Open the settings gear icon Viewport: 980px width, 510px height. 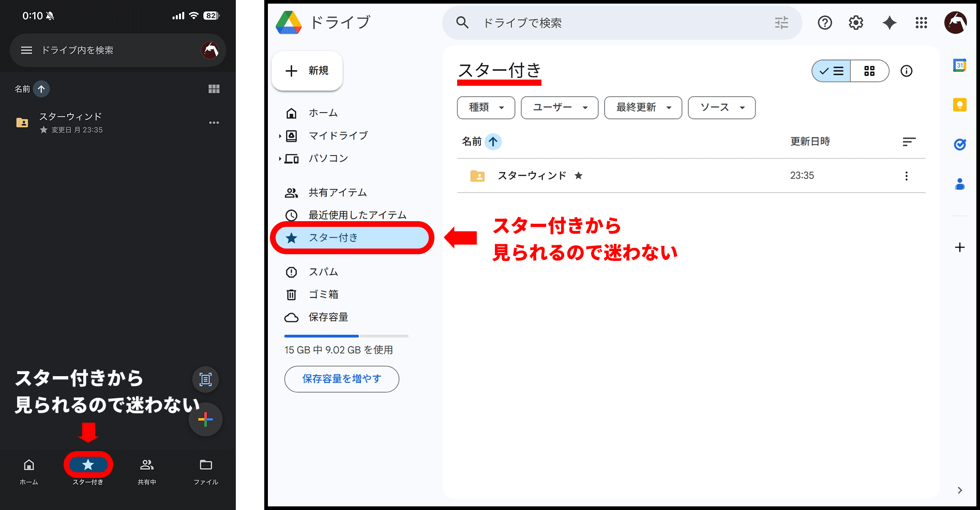[x=856, y=23]
